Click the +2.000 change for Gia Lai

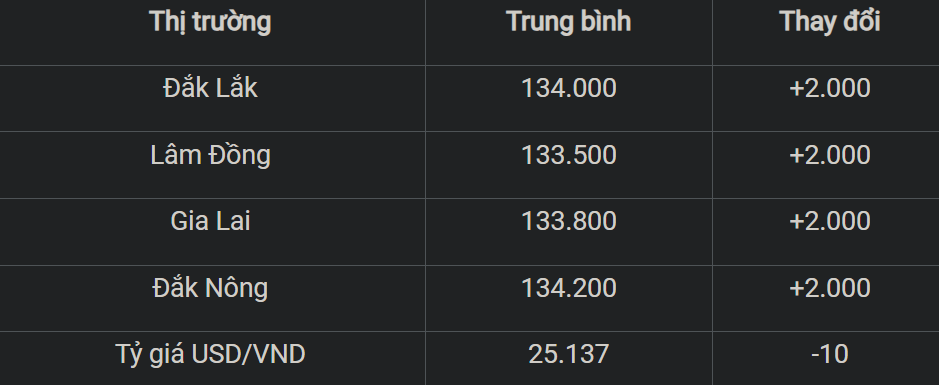[x=829, y=221]
